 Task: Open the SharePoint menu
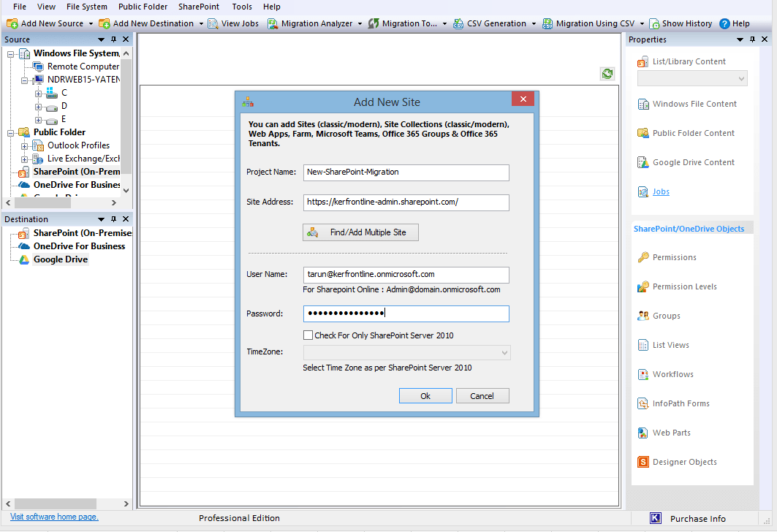pyautogui.click(x=199, y=7)
